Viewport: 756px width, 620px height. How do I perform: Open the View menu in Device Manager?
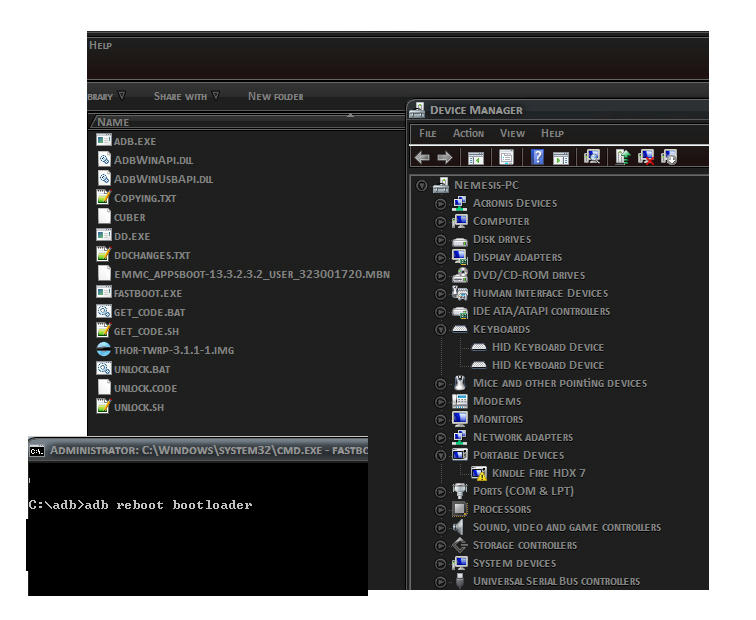(x=512, y=133)
